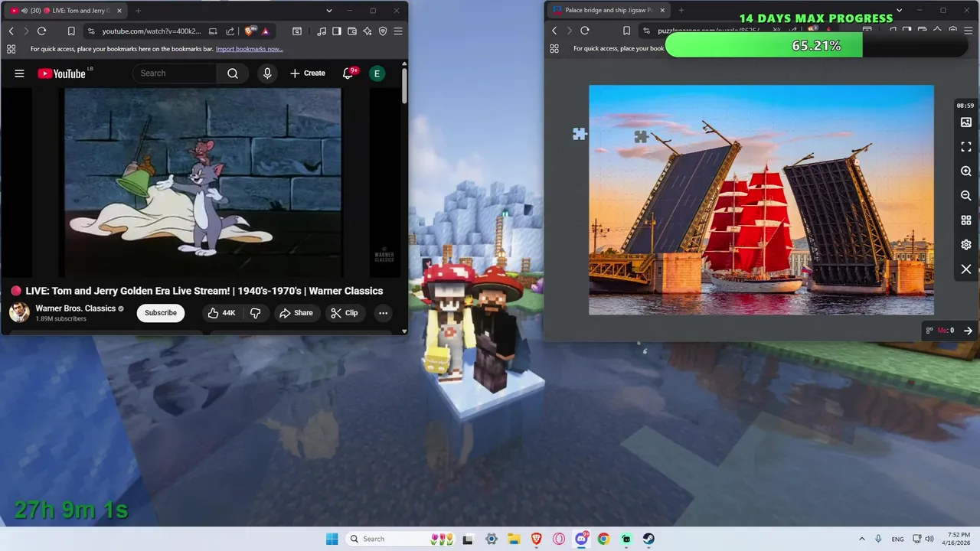Click the youtube.com address bar URL
Screen dimensions: 980x551
pos(152,31)
